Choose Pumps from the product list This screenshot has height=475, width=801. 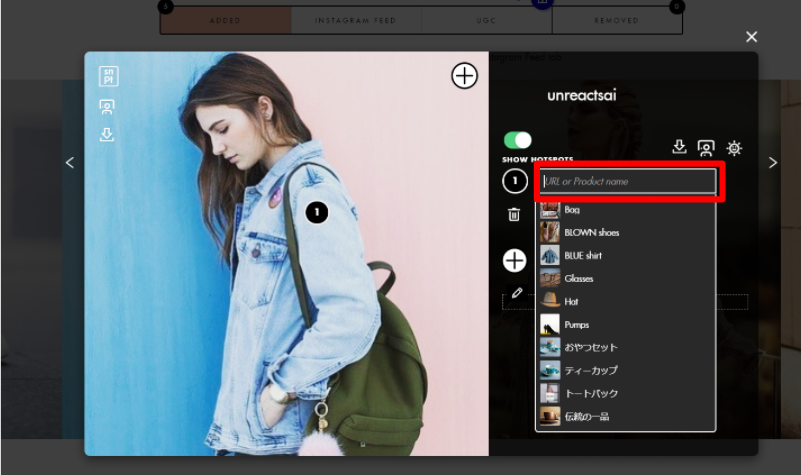(x=625, y=324)
